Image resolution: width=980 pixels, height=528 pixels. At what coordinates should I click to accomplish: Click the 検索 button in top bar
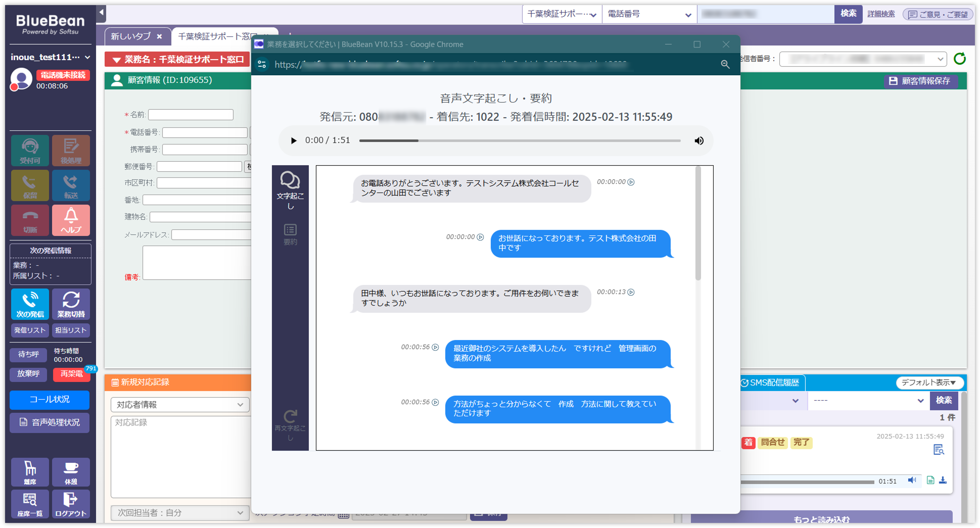(848, 14)
